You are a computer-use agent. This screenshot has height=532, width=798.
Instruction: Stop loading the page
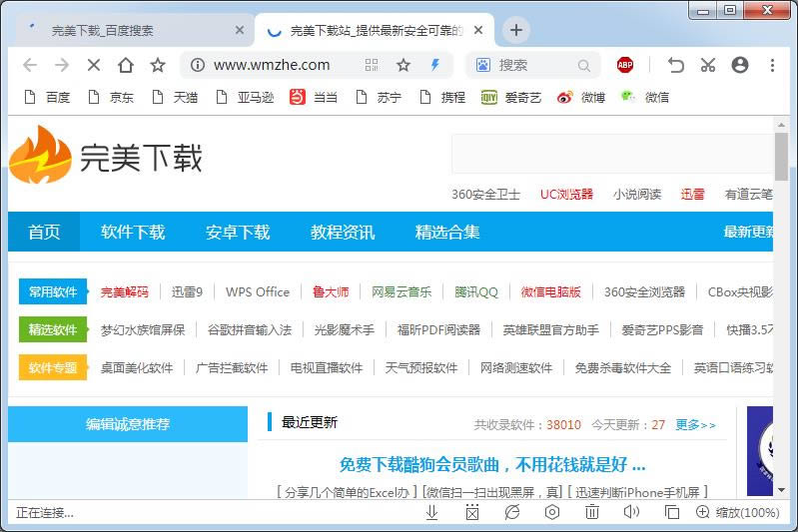click(94, 65)
